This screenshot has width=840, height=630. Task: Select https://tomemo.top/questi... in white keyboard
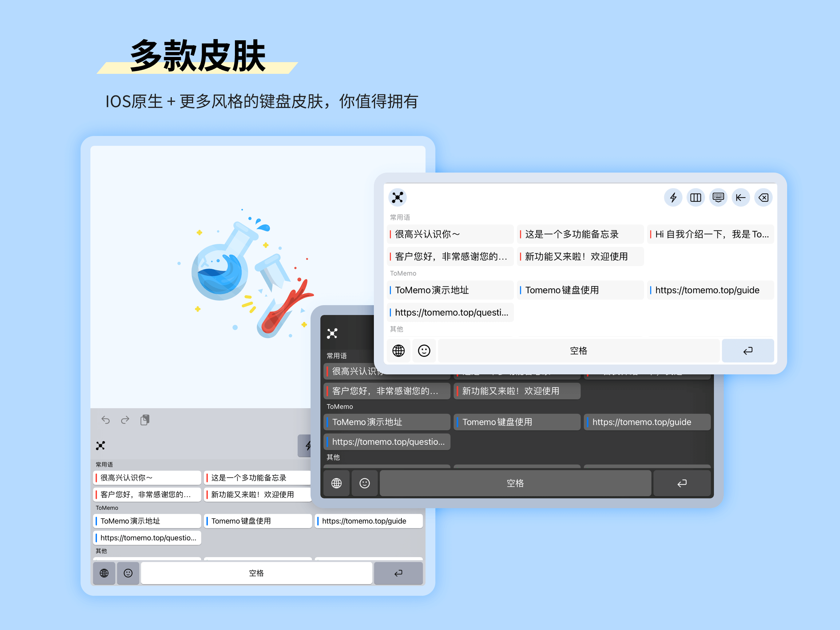tap(450, 312)
